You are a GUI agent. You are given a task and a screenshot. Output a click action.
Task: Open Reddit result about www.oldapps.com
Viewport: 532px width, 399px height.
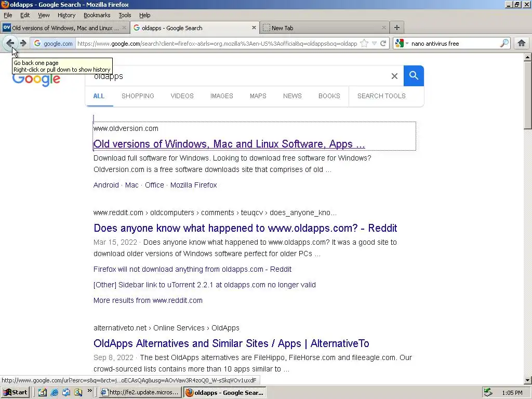click(245, 228)
